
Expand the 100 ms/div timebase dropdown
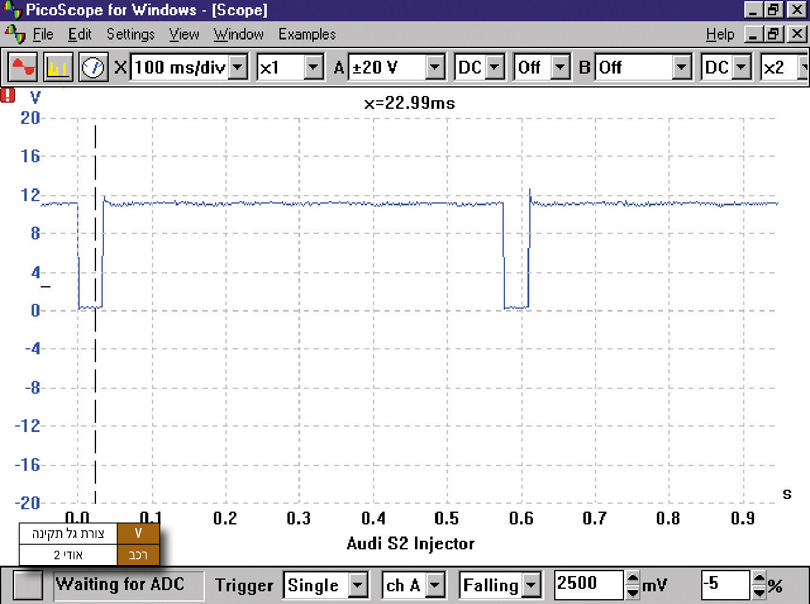238,68
